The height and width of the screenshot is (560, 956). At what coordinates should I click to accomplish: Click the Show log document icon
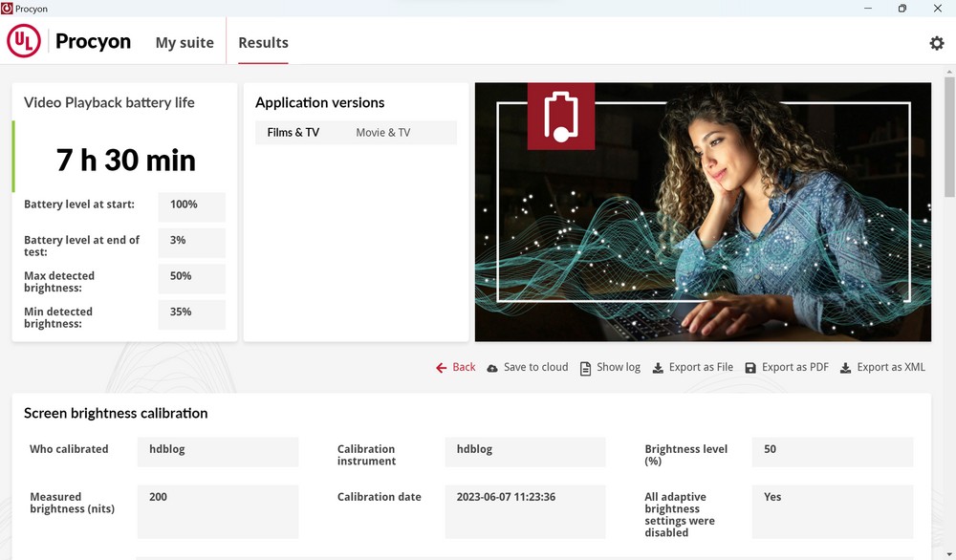point(585,368)
